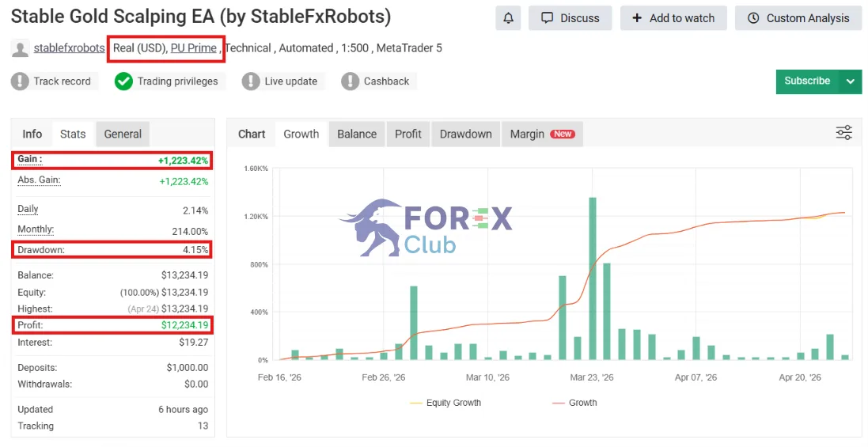The image size is (868, 447).
Task: Click the Live update warning icon
Action: pyautogui.click(x=251, y=81)
